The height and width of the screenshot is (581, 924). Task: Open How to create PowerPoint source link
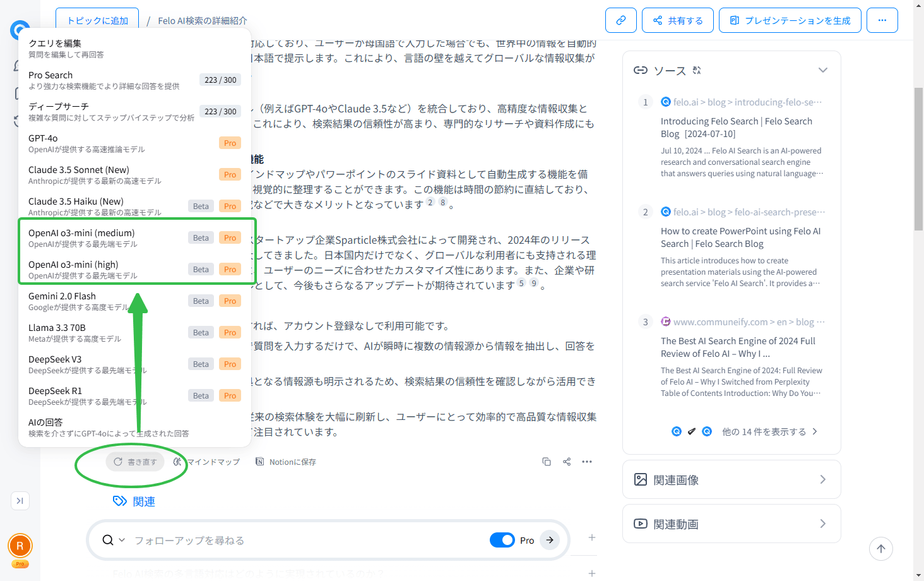tap(741, 237)
